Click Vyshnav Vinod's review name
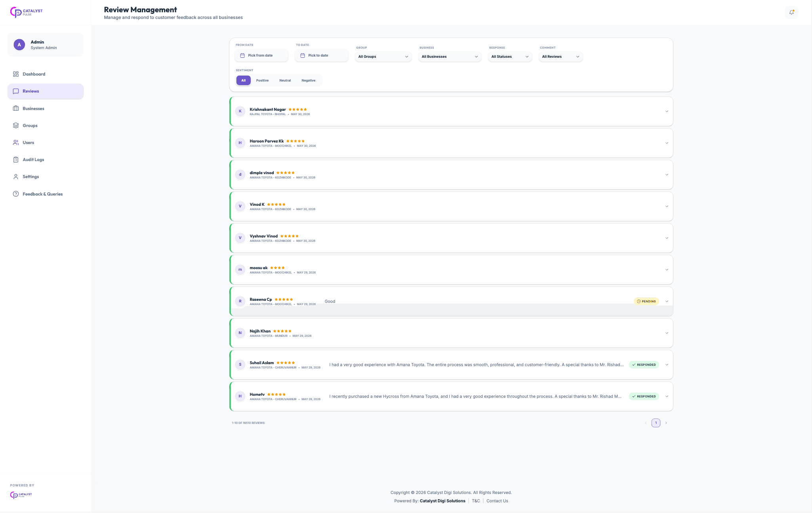Image resolution: width=812 pixels, height=513 pixels. pyautogui.click(x=264, y=236)
